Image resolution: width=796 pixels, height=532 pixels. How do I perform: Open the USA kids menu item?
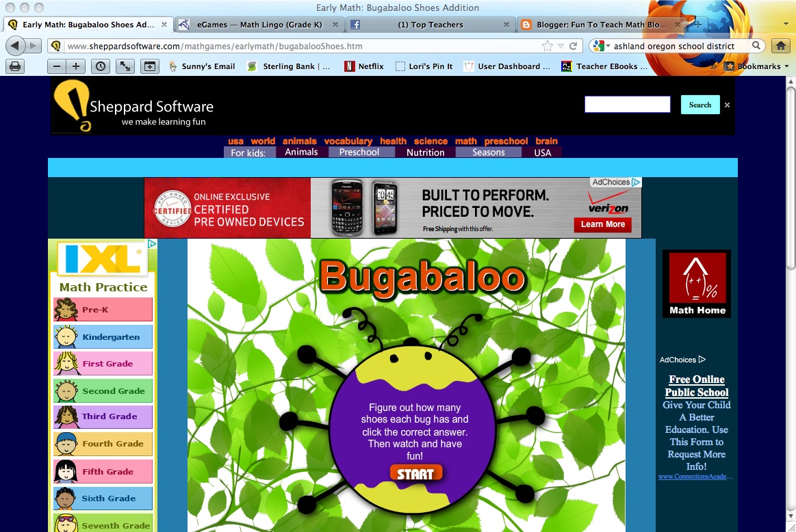click(542, 152)
